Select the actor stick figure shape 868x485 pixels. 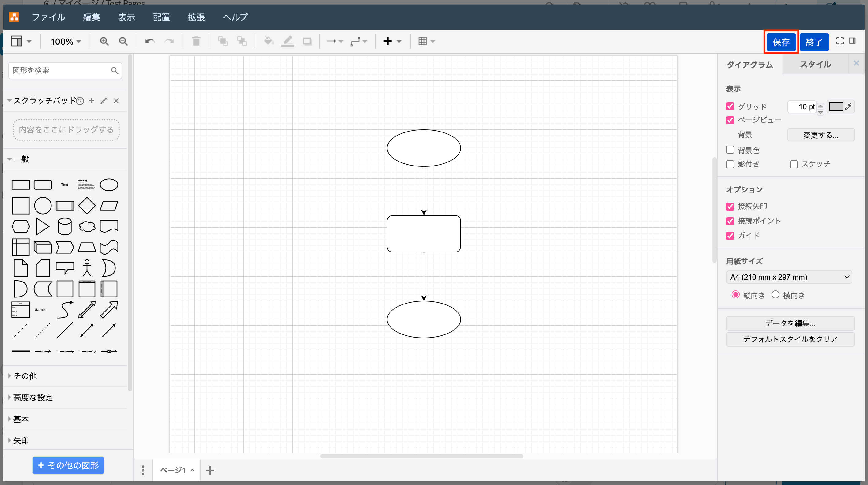click(87, 268)
